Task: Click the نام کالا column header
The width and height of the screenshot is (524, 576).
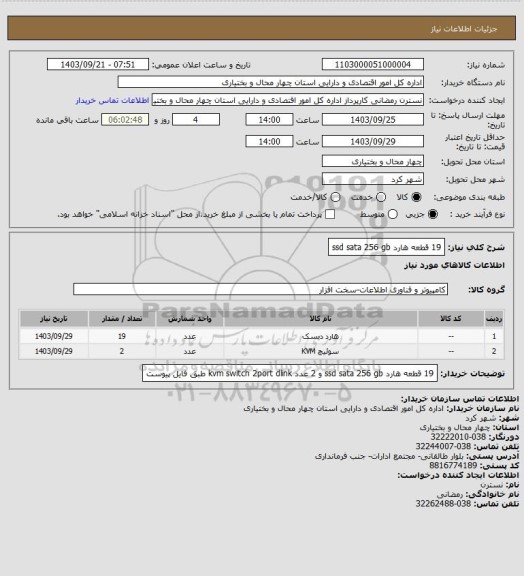Action: tap(320, 318)
